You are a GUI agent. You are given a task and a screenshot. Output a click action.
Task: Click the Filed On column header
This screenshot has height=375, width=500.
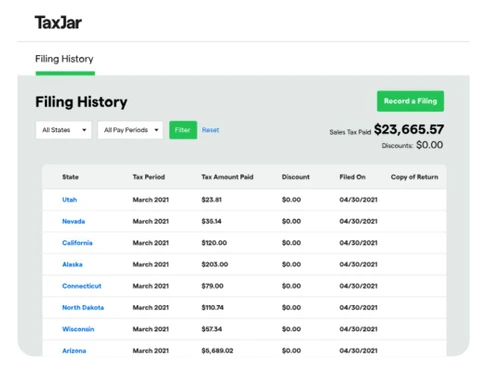[x=352, y=177]
